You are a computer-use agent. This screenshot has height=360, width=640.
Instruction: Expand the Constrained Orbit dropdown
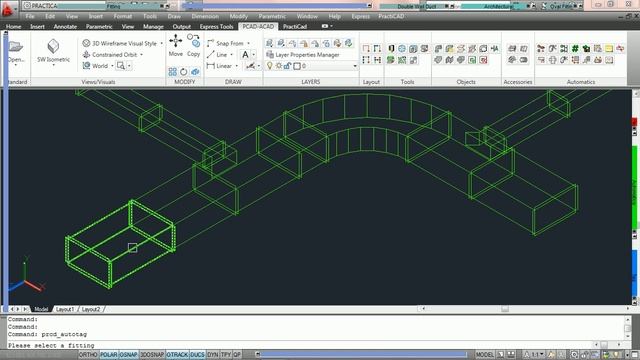[142, 55]
